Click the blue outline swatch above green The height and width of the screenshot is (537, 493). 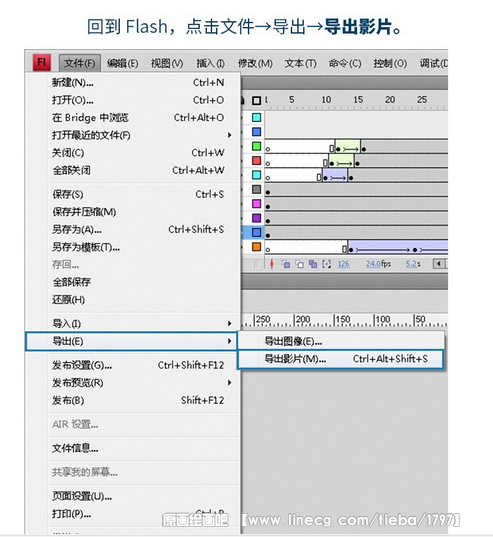pyautogui.click(x=256, y=132)
